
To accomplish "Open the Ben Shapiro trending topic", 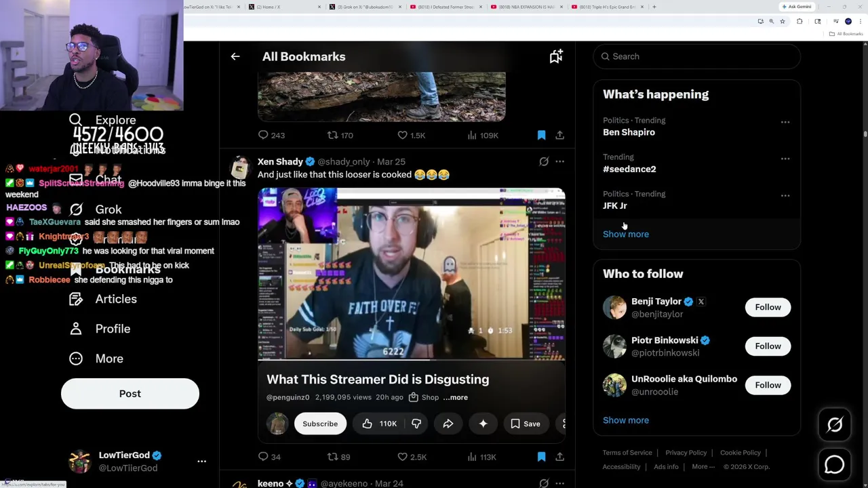I will tap(629, 132).
